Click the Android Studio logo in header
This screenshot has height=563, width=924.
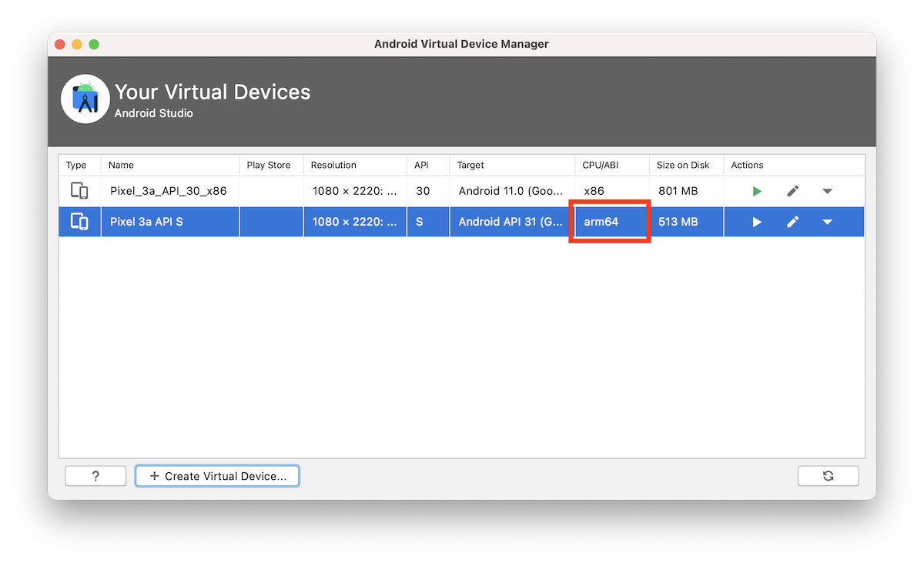(85, 99)
